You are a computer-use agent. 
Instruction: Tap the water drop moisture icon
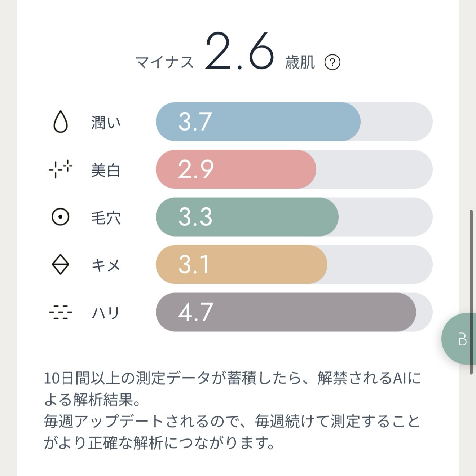click(61, 122)
